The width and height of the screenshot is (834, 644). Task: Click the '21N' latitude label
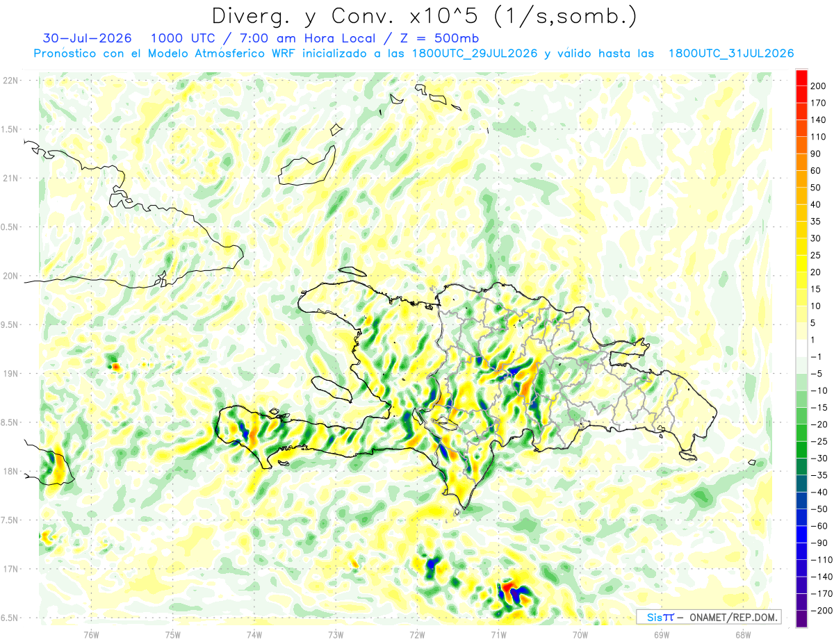[10, 178]
